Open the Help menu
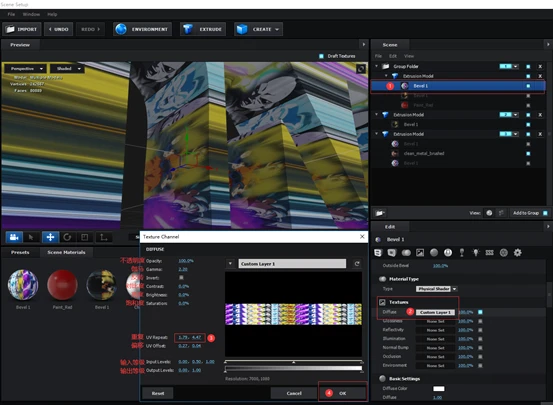554x406 pixels. click(x=52, y=14)
